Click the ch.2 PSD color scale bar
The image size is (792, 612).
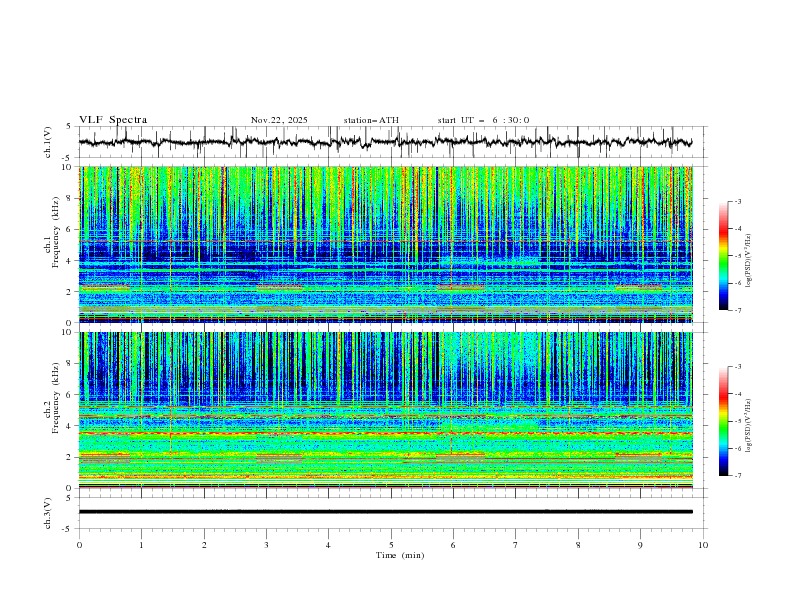tap(724, 421)
